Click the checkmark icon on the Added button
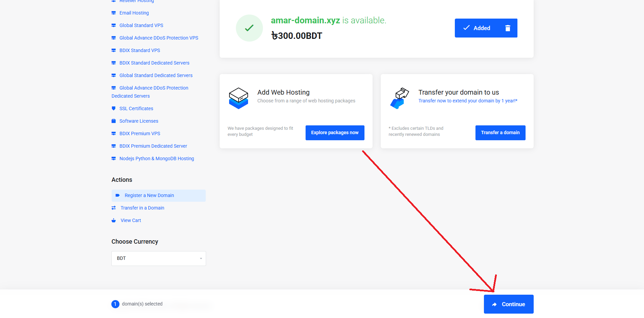Image resolution: width=644 pixels, height=318 pixels. tap(466, 28)
